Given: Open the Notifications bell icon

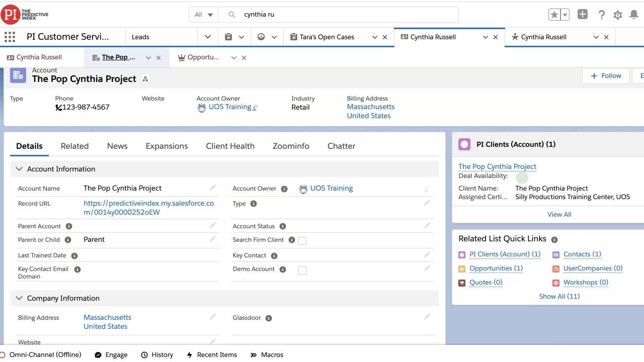Looking at the screenshot, I should (x=634, y=15).
